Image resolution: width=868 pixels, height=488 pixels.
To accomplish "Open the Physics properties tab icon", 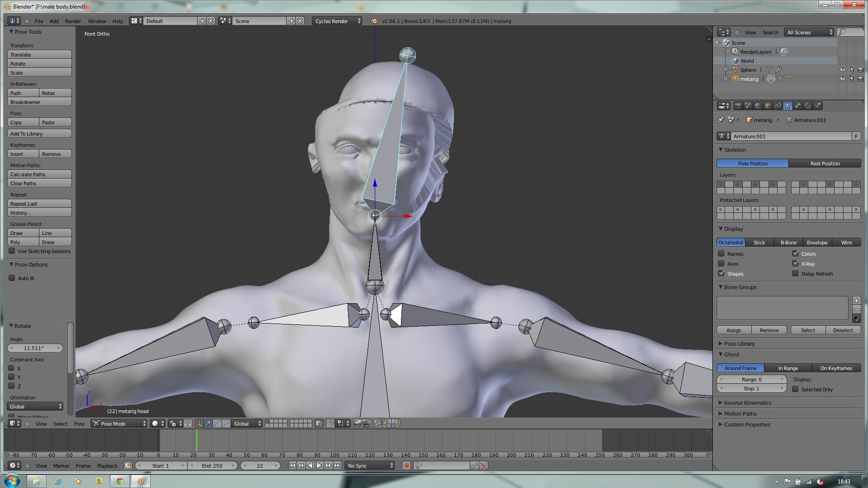I will [817, 106].
